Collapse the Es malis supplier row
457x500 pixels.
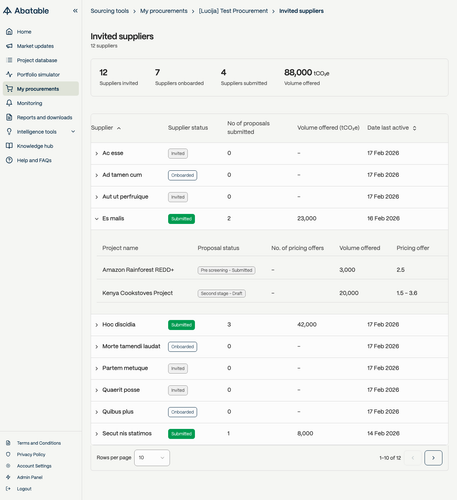pyautogui.click(x=97, y=219)
